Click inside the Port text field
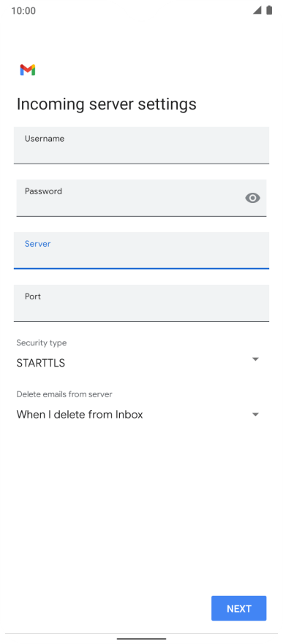 tap(142, 303)
